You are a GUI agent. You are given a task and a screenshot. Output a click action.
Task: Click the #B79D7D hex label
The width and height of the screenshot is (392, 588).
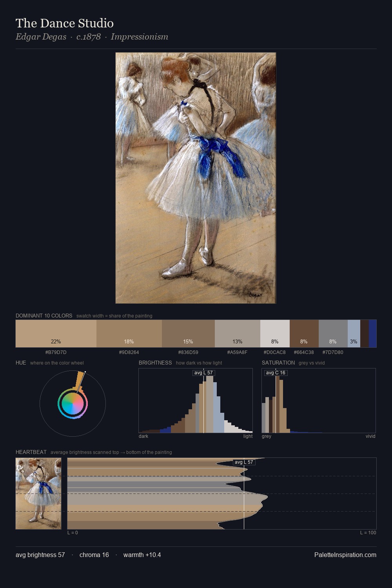point(56,352)
